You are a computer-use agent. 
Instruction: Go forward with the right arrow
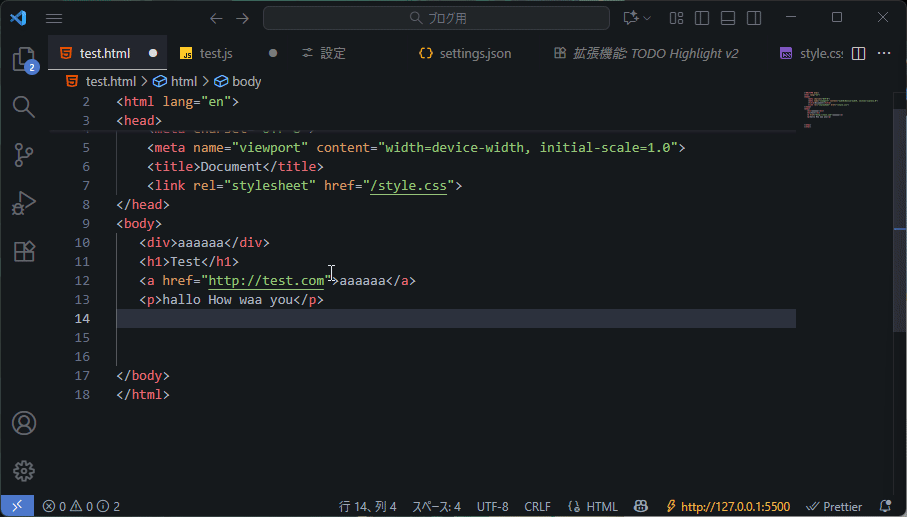tap(242, 19)
